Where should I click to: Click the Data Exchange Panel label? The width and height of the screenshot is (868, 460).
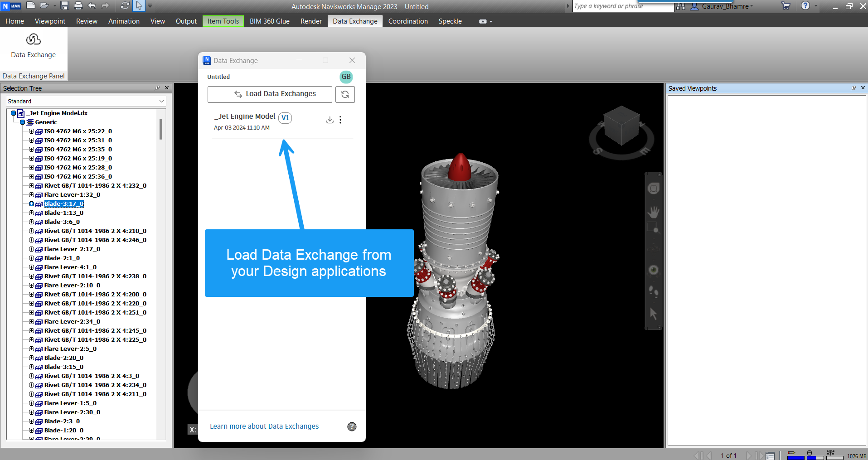(34, 76)
